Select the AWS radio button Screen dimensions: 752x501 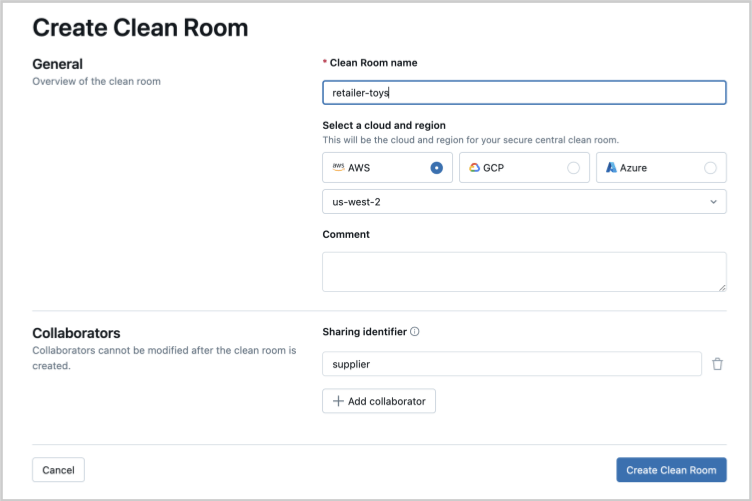pos(436,168)
